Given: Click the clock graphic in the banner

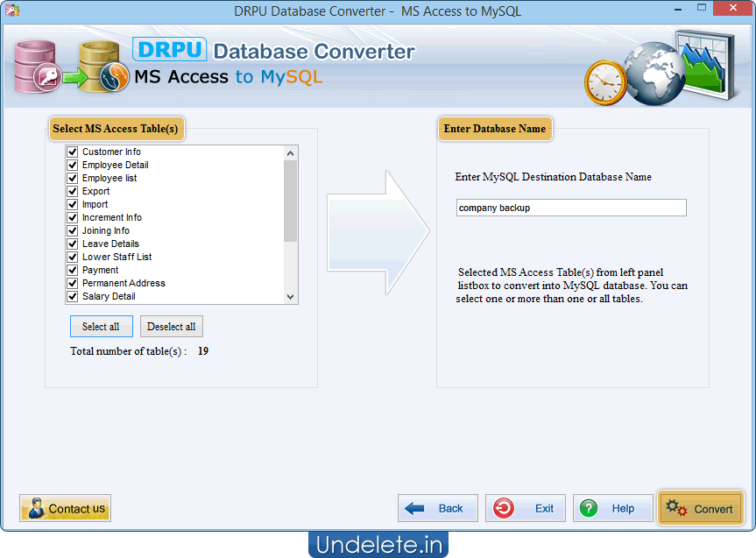Looking at the screenshot, I should tap(605, 83).
